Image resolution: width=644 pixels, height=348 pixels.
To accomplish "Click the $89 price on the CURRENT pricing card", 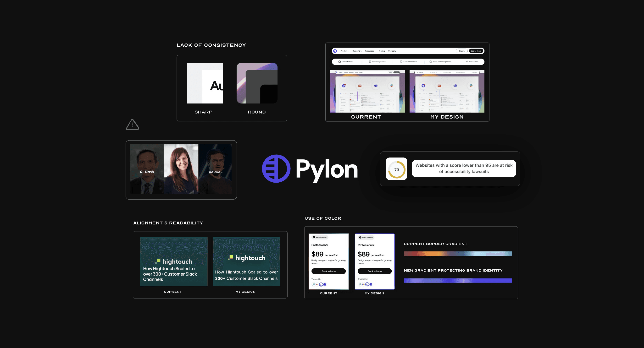I will [317, 254].
